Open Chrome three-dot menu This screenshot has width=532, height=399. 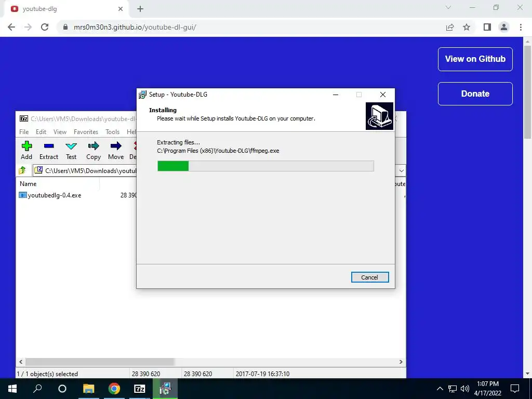pos(521,27)
